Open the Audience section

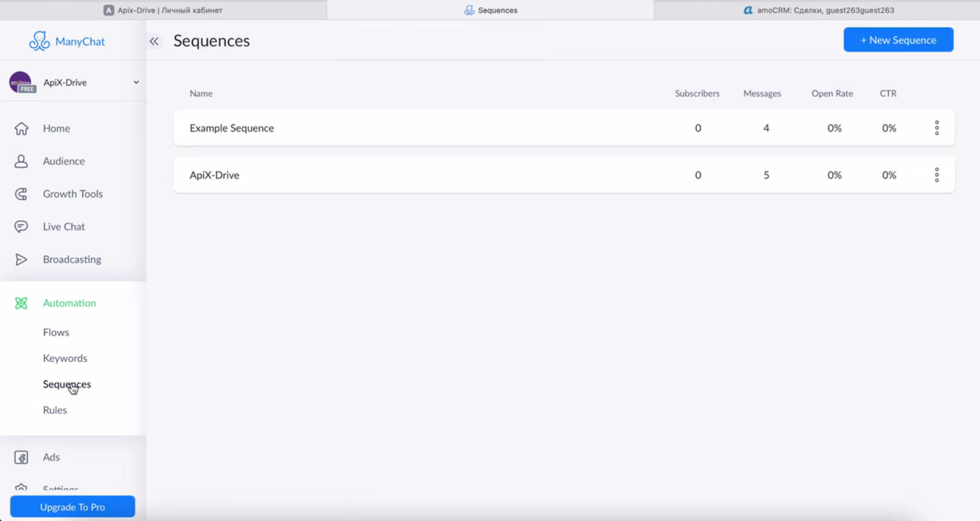point(64,161)
